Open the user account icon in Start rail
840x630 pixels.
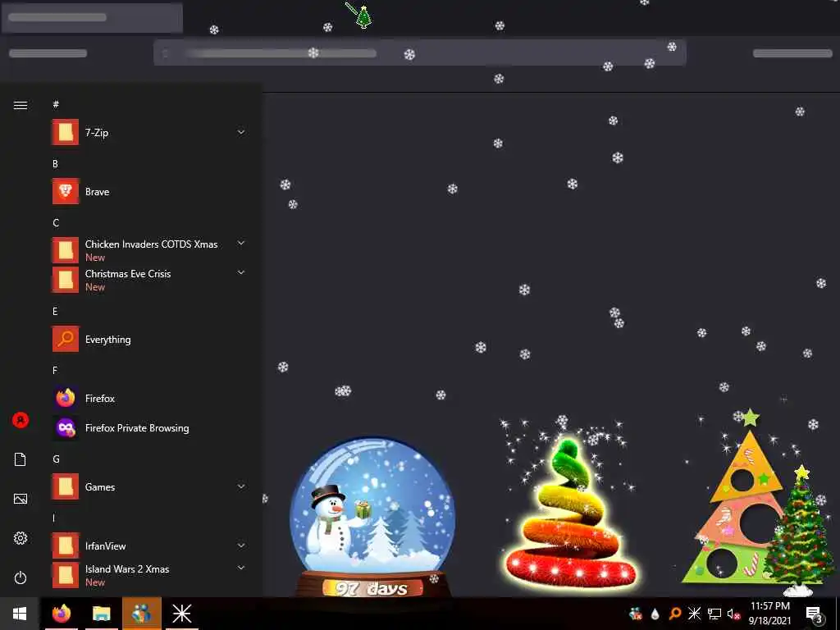pos(21,419)
